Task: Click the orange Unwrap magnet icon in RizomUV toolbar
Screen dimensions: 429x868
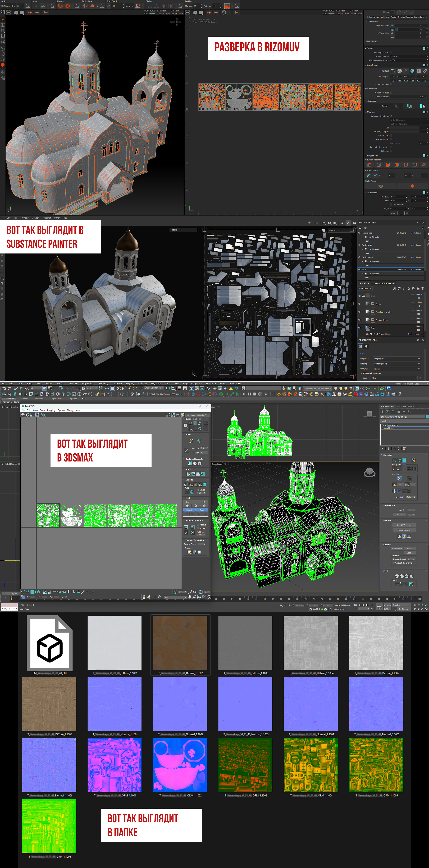Action: [x=61, y=6]
